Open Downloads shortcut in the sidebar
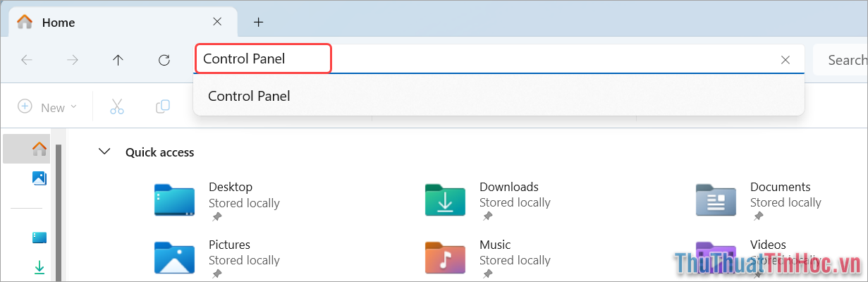Viewport: 868px width, 282px height. coord(39,267)
